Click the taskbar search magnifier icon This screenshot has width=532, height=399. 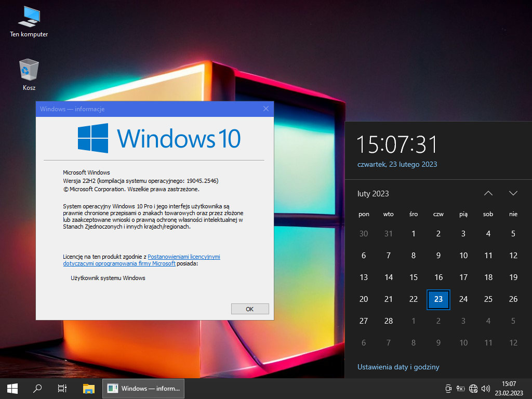tap(37, 388)
